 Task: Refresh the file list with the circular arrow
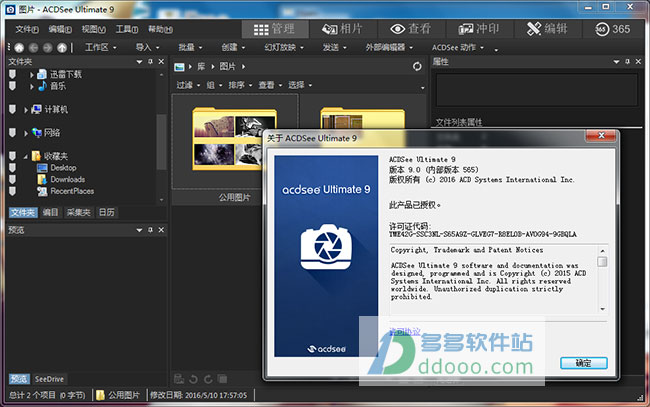coord(417,66)
